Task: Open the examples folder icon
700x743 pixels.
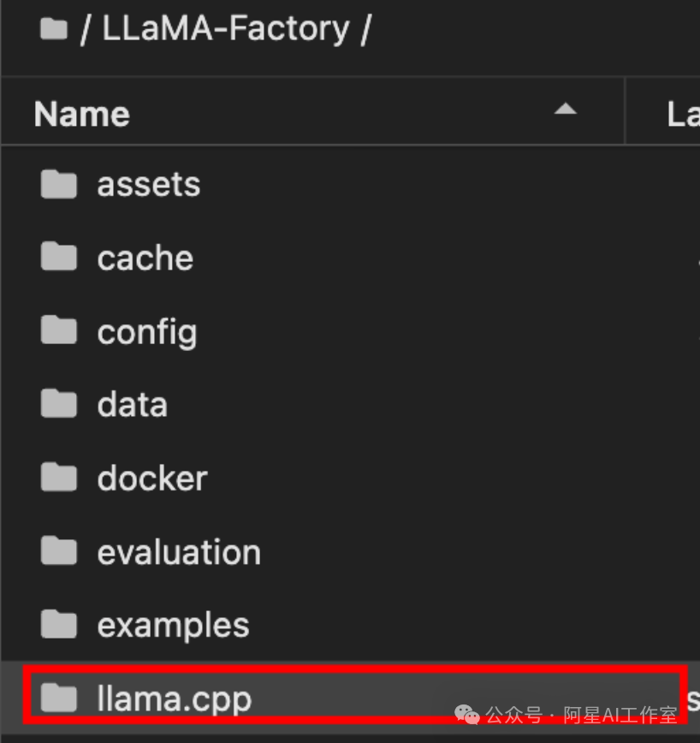Action: pos(59,625)
